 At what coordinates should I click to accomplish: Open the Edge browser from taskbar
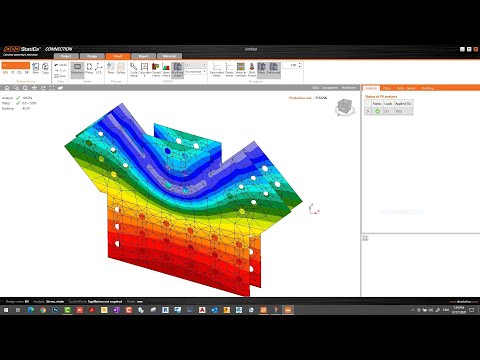[31, 310]
